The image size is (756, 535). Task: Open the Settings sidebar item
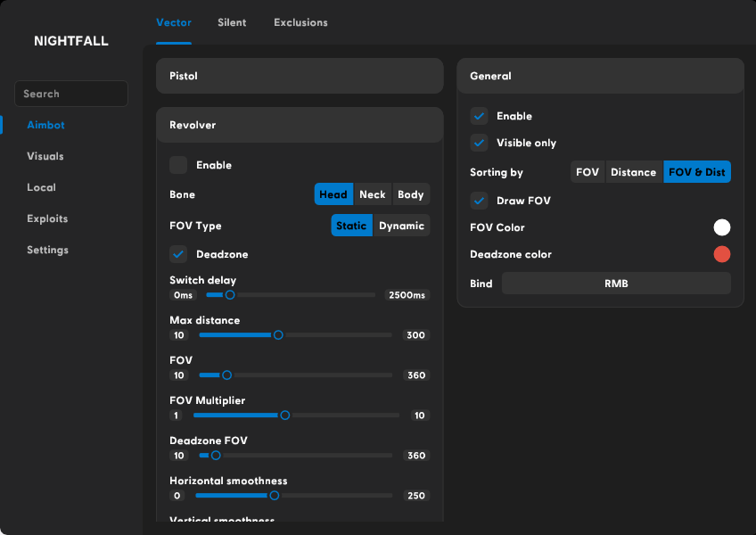(47, 250)
